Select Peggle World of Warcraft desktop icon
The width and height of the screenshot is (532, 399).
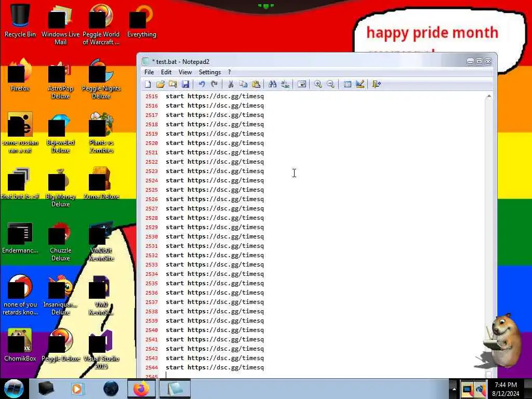pos(101,24)
